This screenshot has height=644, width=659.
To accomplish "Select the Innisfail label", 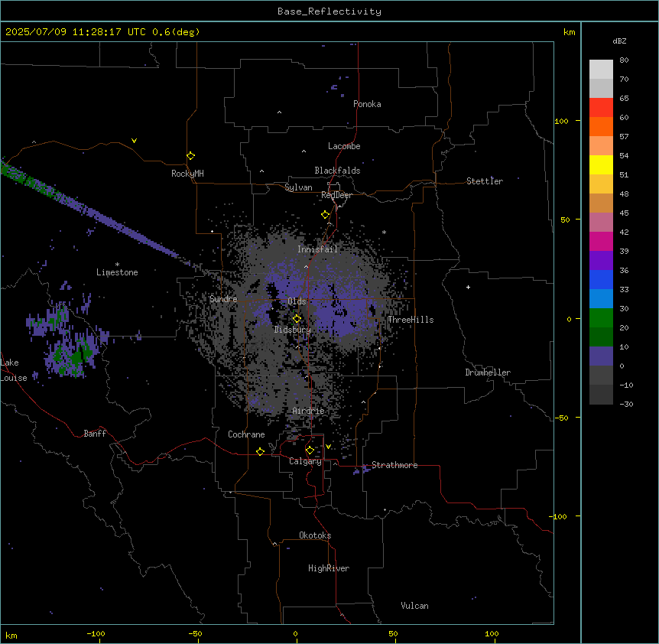I will pyautogui.click(x=317, y=249).
